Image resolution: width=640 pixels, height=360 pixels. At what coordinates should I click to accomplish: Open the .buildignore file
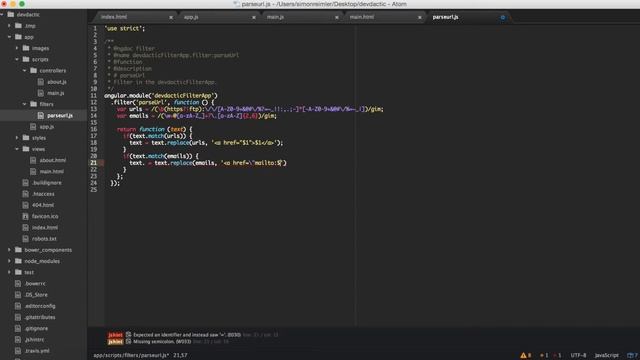[x=47, y=183]
